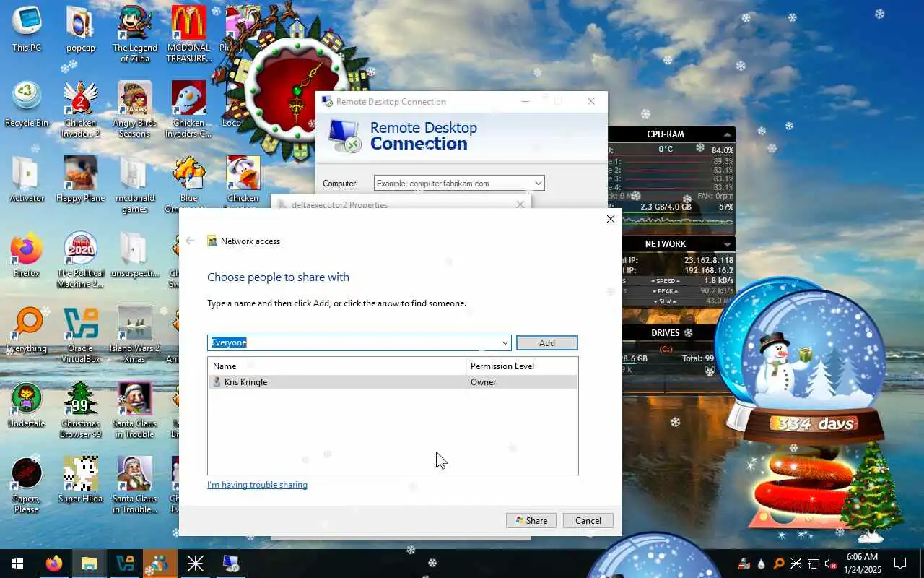Open the This PC desktop icon
This screenshot has width=924, height=578.
click(x=27, y=29)
